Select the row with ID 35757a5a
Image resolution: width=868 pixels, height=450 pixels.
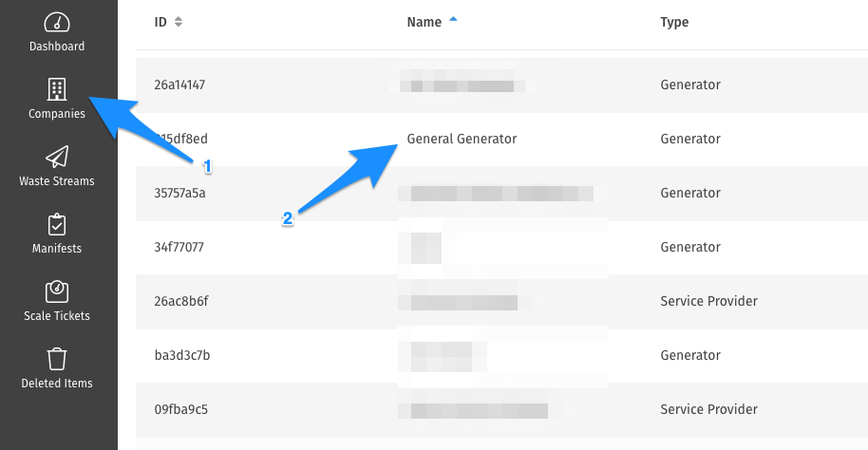pyautogui.click(x=501, y=193)
